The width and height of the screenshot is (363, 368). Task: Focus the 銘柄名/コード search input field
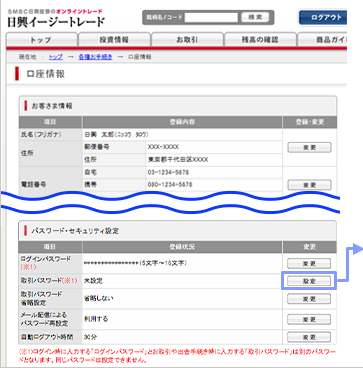click(x=211, y=17)
